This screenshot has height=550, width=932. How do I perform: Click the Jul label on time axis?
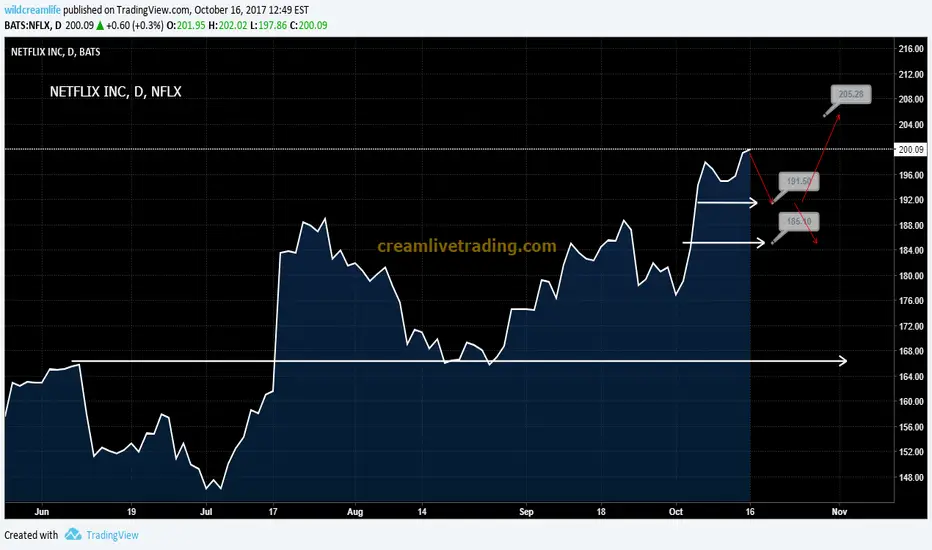pyautogui.click(x=206, y=511)
